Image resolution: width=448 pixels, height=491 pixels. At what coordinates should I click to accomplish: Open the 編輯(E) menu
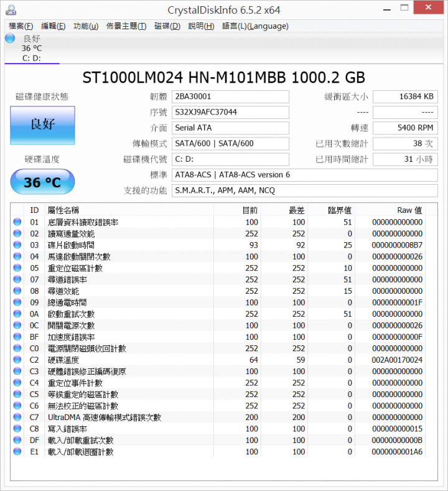pos(54,26)
